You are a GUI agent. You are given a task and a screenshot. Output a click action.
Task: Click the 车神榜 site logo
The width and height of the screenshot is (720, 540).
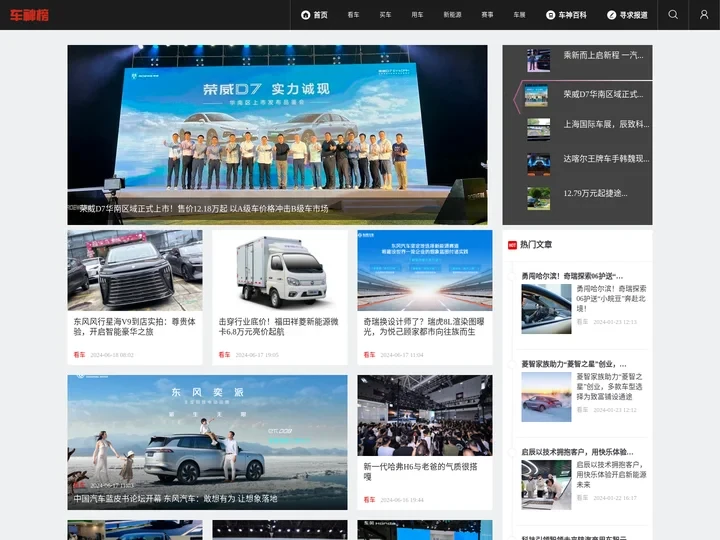(29, 15)
